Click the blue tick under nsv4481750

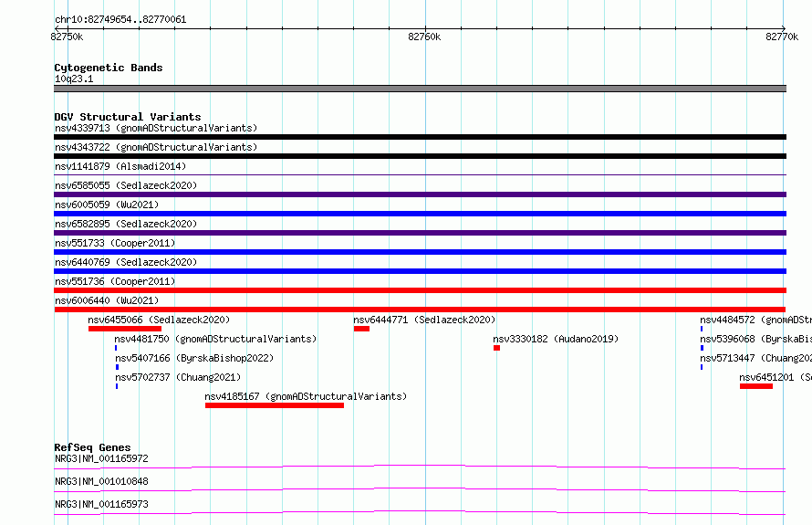pos(116,348)
